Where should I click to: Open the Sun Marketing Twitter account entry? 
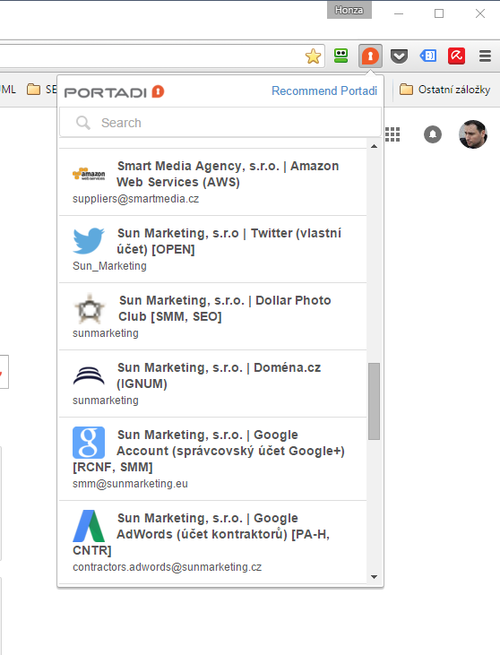[x=213, y=249]
